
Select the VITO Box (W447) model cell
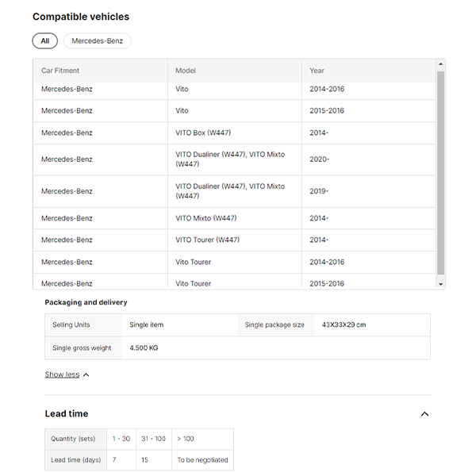(203, 132)
